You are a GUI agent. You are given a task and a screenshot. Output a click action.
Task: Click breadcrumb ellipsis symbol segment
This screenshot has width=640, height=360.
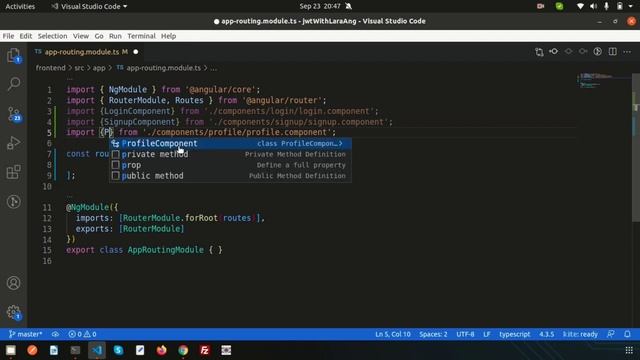[x=213, y=68]
